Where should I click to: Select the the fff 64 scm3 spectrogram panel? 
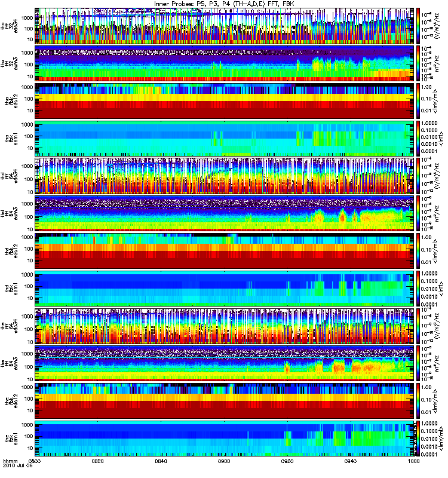[224, 363]
